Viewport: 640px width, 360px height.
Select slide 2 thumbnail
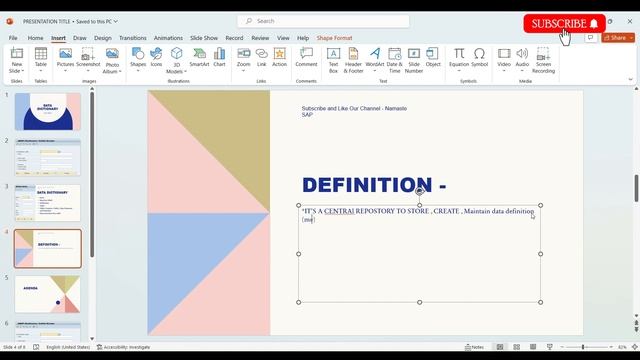click(x=48, y=157)
